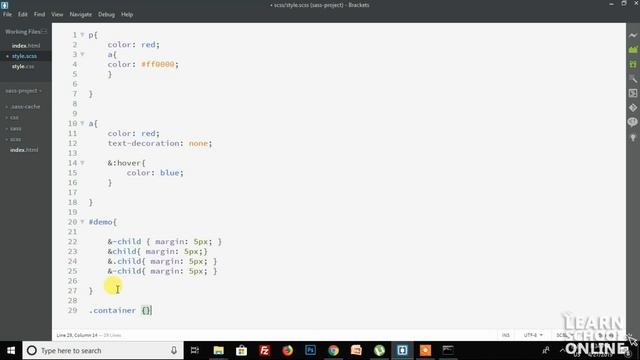This screenshot has width=640, height=360.
Task: Click the Live Preview lightning icon
Action: 633,35
